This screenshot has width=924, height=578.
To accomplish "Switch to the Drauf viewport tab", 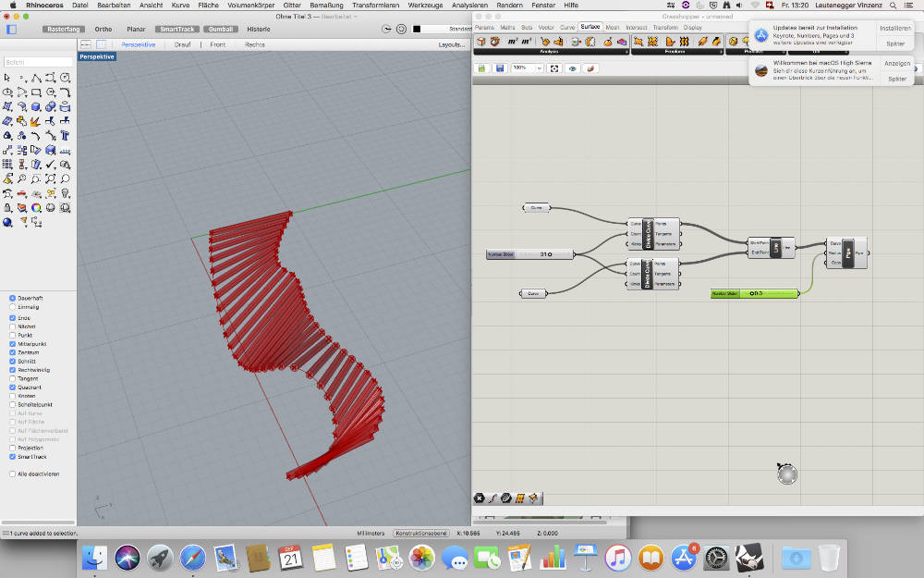I will click(182, 44).
